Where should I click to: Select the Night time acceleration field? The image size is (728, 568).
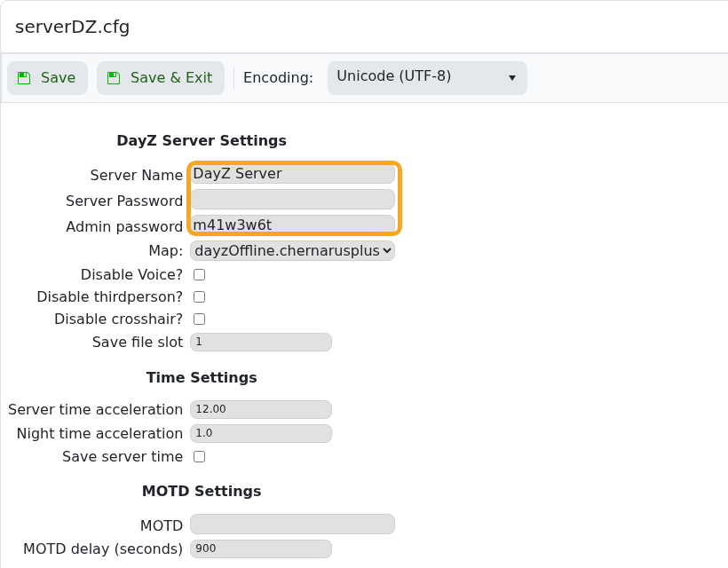[261, 433]
